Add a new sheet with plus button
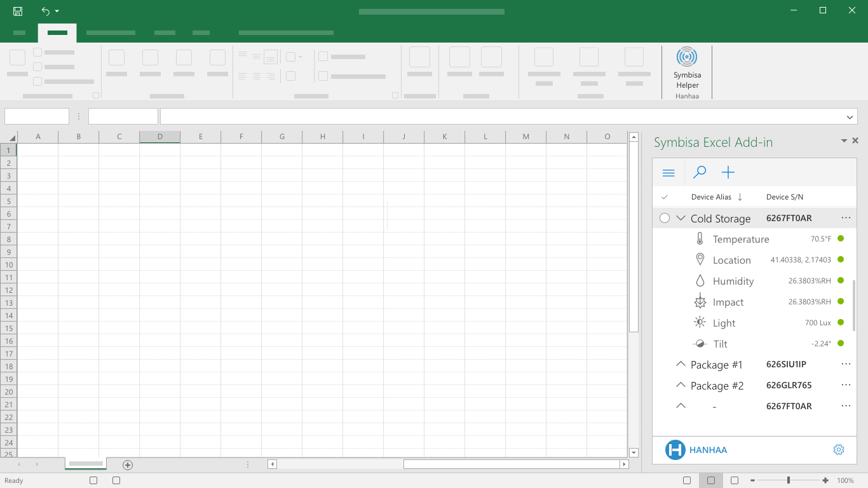 (x=128, y=465)
